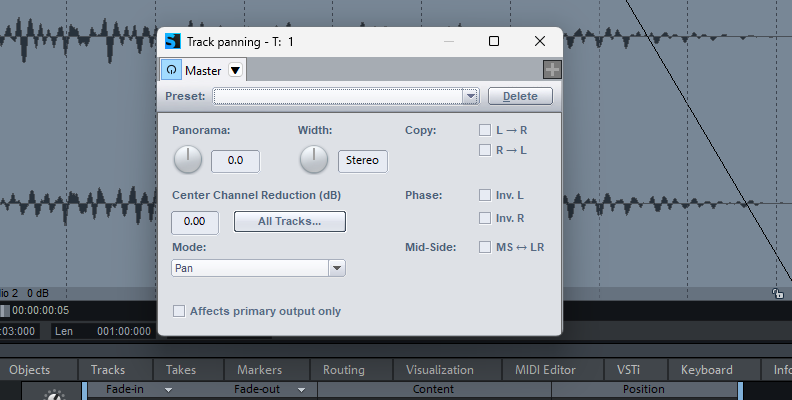Enable the R → L copy checkbox
Viewport: 792px width, 400px height.
click(485, 150)
